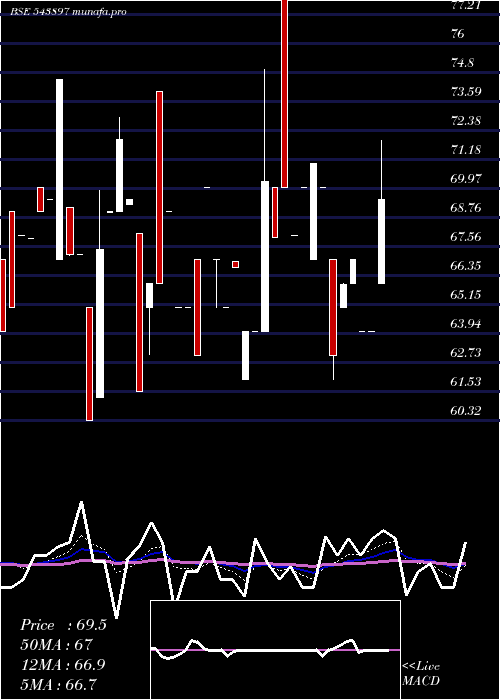Click the 68.76 price axis label
The image size is (500, 700).
tap(466, 208)
